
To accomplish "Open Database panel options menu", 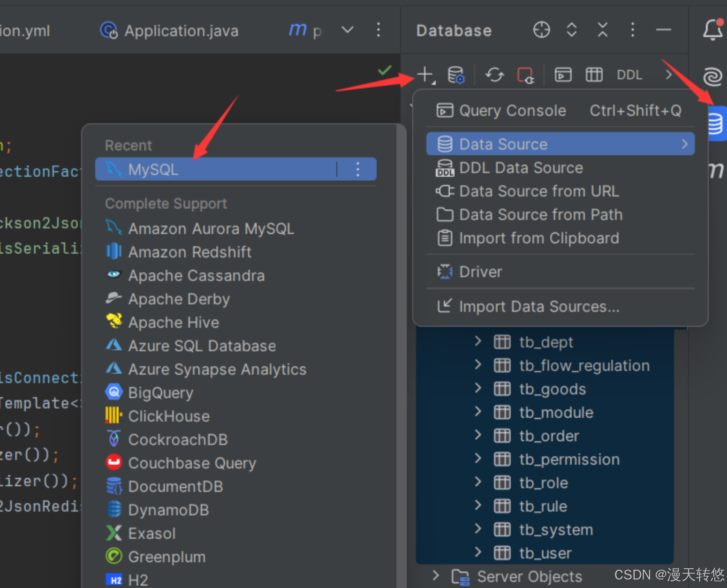I will (632, 30).
